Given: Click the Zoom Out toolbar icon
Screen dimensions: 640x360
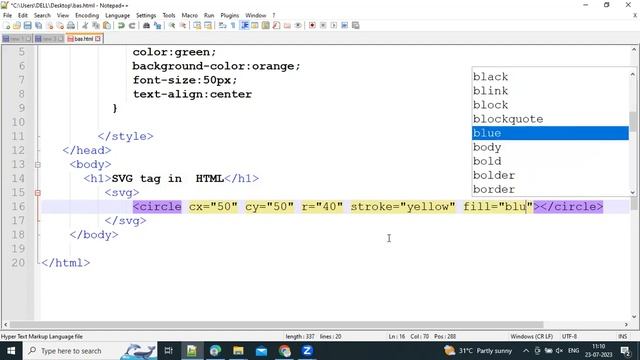Looking at the screenshot, I should (x=183, y=25).
